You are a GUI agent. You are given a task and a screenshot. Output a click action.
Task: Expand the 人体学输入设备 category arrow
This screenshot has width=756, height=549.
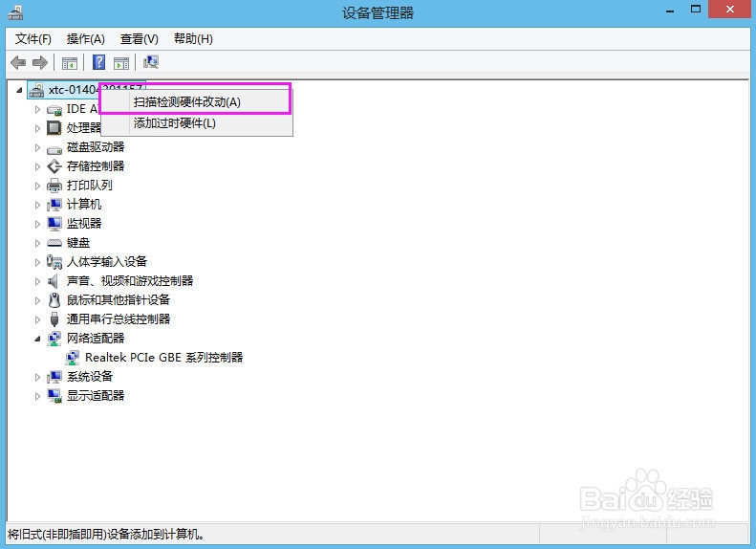[37, 262]
